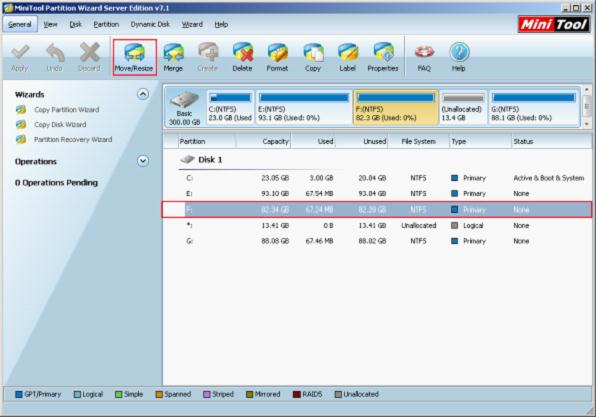Click the Striped legend color swatch
The image size is (596, 417).
[207, 395]
